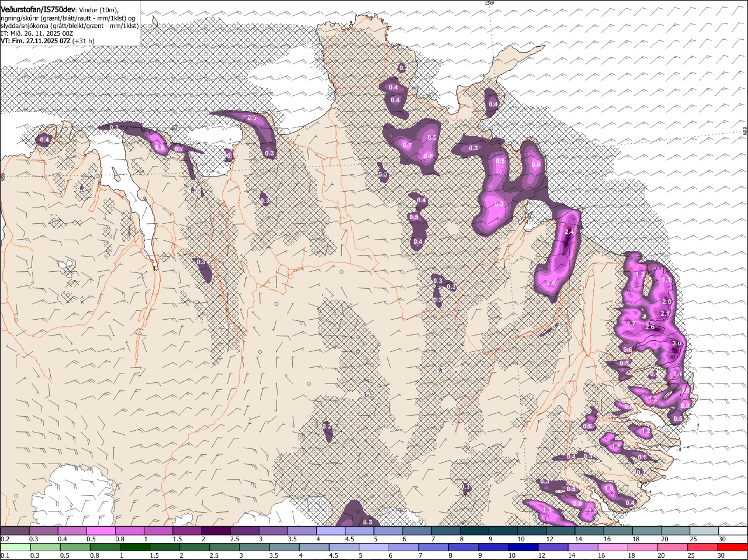The image size is (748, 560).
Task: Click the '0.1' label on the lower scale
Action: click(x=5, y=555)
